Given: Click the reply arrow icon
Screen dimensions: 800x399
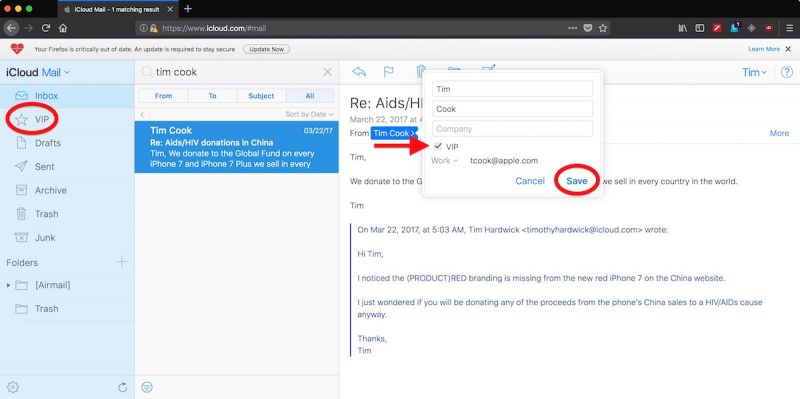Looking at the screenshot, I should tap(359, 72).
